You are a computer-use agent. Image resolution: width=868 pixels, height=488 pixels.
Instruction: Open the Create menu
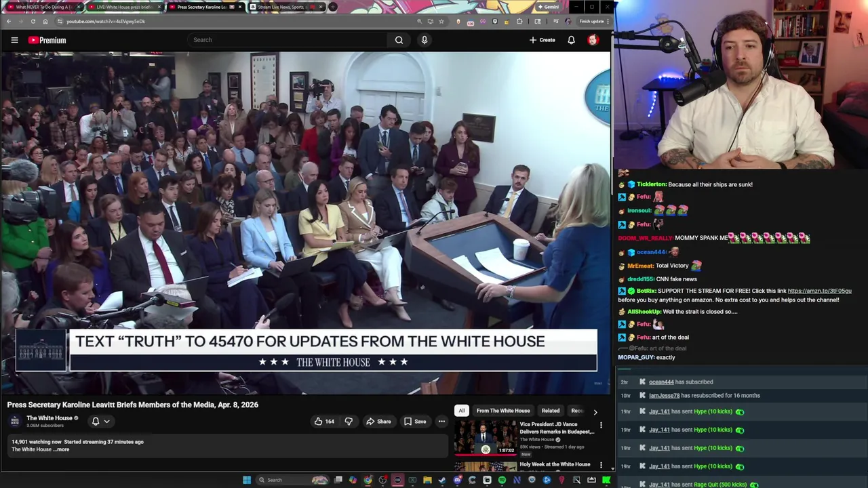coord(542,40)
